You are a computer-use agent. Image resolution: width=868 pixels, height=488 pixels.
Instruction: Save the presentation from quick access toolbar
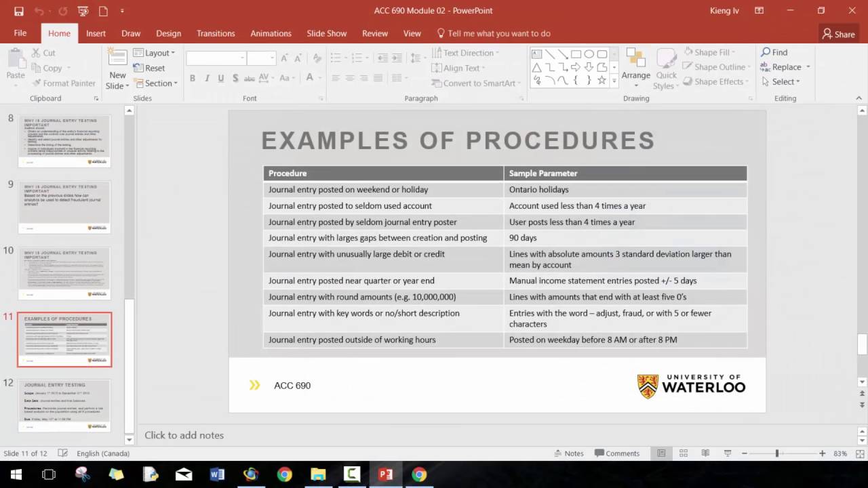18,11
